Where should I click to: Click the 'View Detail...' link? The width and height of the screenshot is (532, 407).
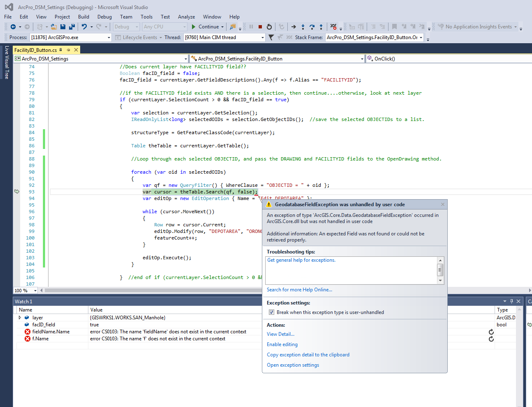coord(280,334)
